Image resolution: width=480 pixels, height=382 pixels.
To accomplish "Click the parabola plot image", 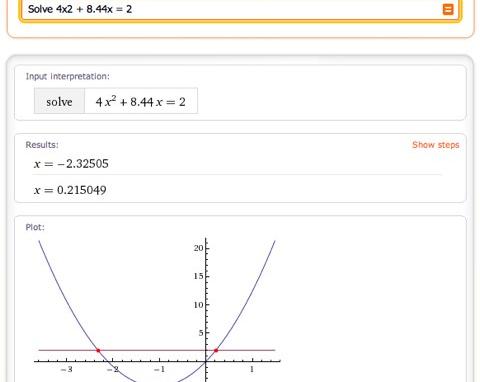I will tap(157, 310).
